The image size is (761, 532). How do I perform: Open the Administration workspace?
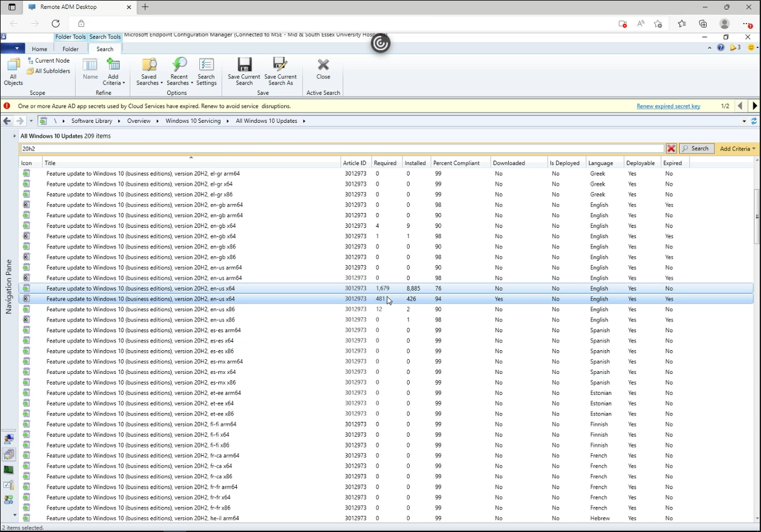point(9,485)
